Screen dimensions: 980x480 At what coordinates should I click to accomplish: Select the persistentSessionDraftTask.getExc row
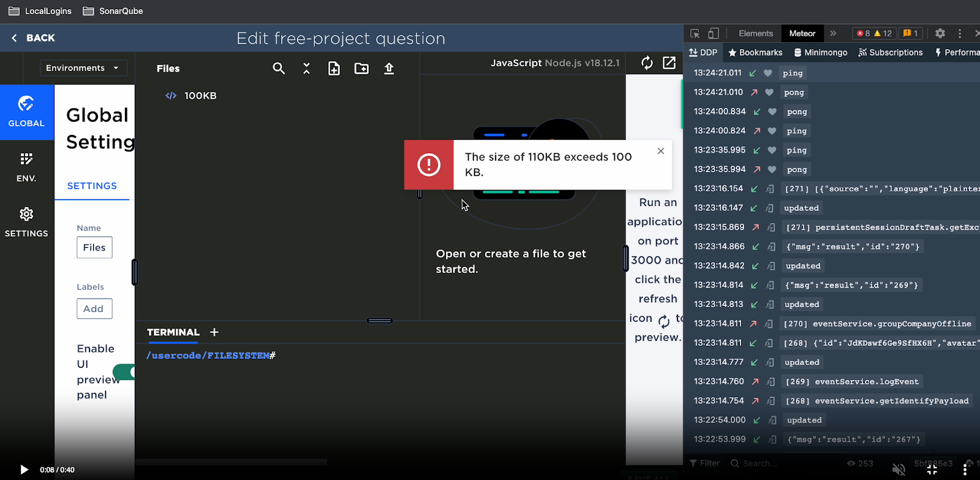[x=882, y=227]
